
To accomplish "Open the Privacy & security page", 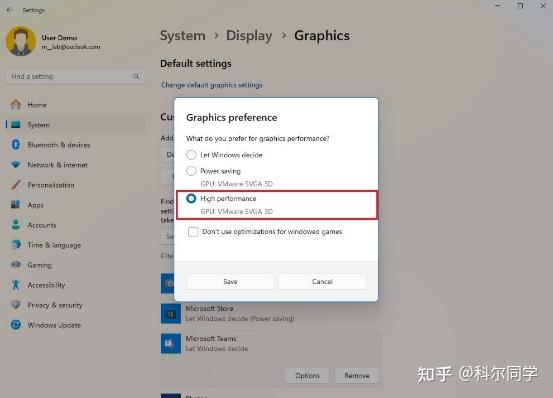I will pyautogui.click(x=75, y=305).
